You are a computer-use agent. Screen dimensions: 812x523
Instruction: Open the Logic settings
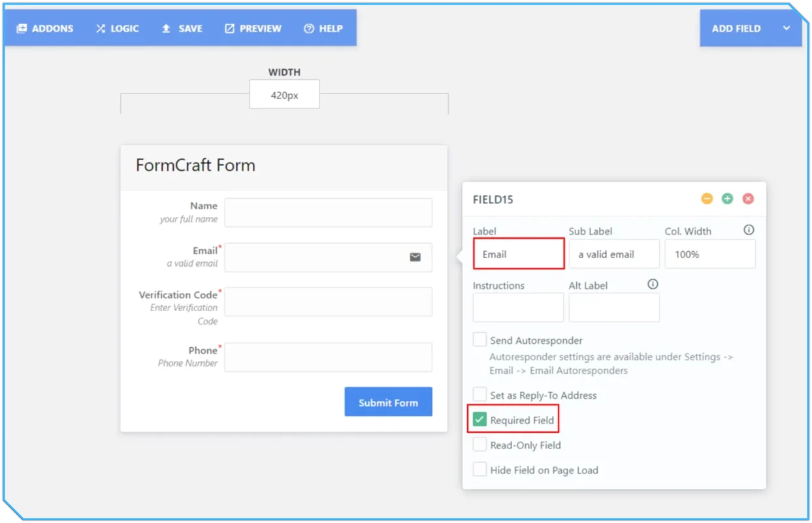117,28
